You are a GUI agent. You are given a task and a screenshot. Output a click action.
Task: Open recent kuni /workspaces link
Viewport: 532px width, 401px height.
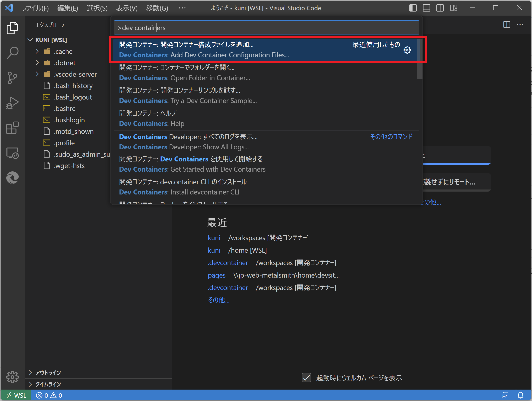coord(214,238)
